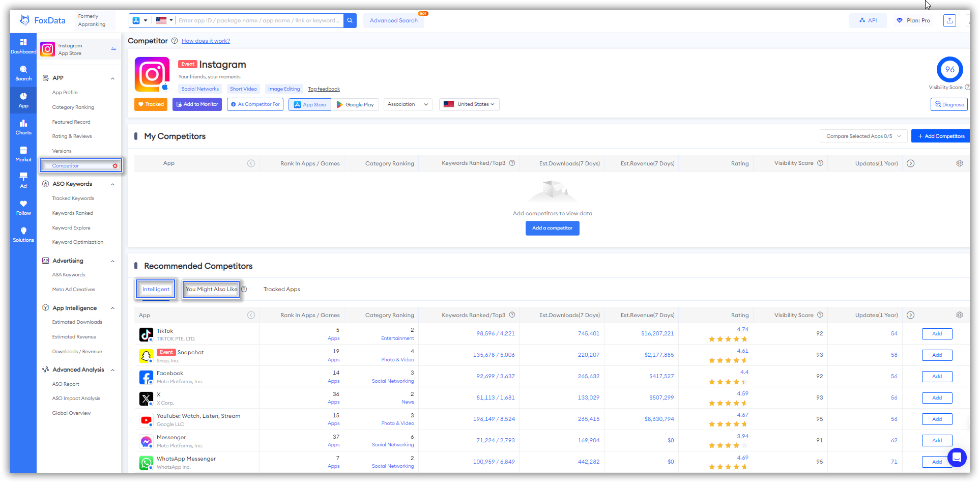980x483 pixels.
Task: Click As Competitor For button
Action: point(255,104)
